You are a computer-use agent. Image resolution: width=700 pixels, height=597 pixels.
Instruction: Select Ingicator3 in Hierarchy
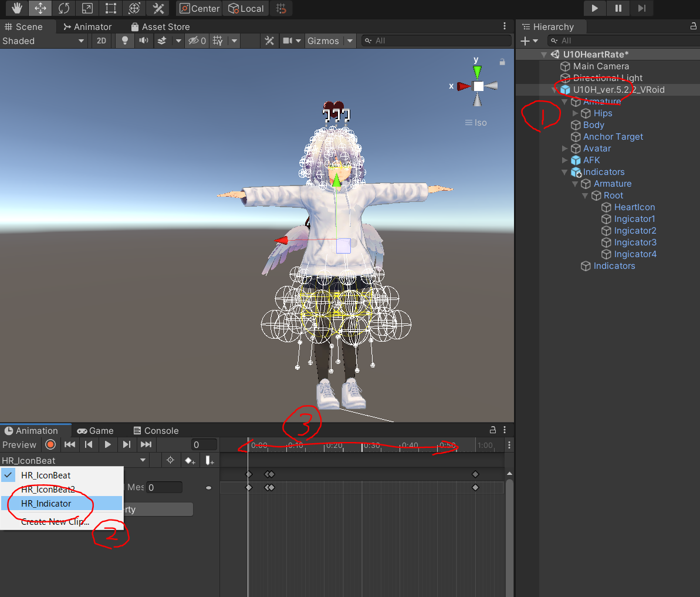[x=635, y=242]
